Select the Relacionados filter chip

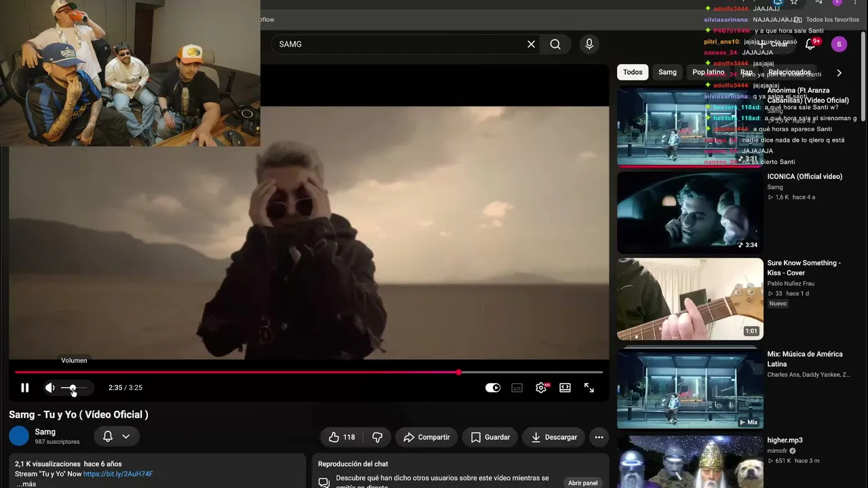click(x=790, y=72)
